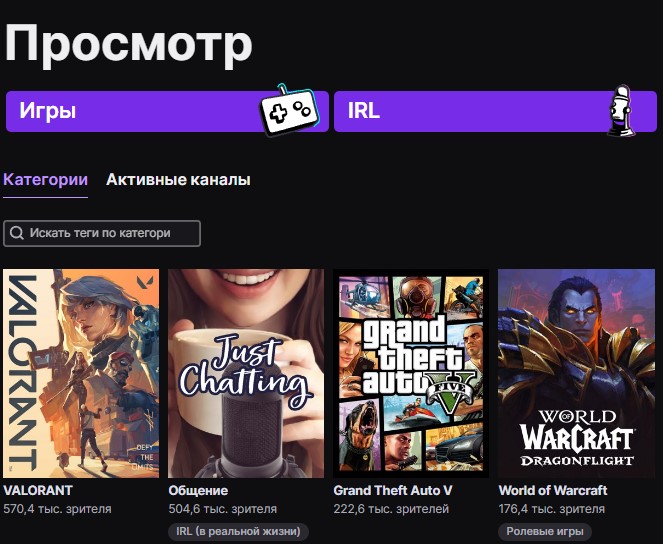
Task: Click the 570,4 тыс. зрителя count
Action: (x=58, y=508)
